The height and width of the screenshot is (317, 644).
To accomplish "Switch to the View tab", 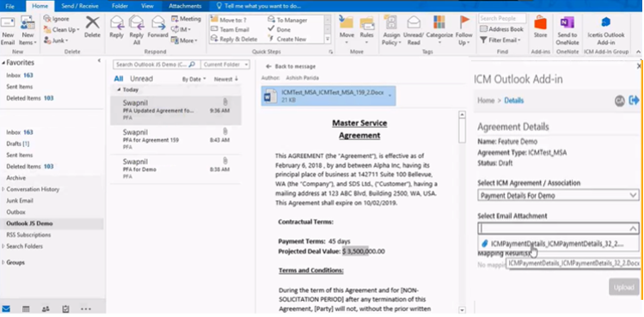I will click(x=147, y=6).
